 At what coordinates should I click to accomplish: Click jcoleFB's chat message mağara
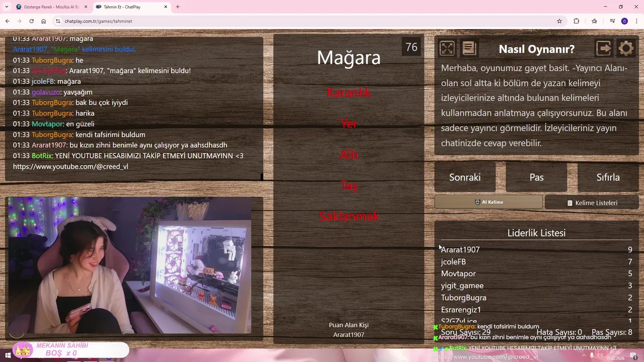click(x=69, y=81)
